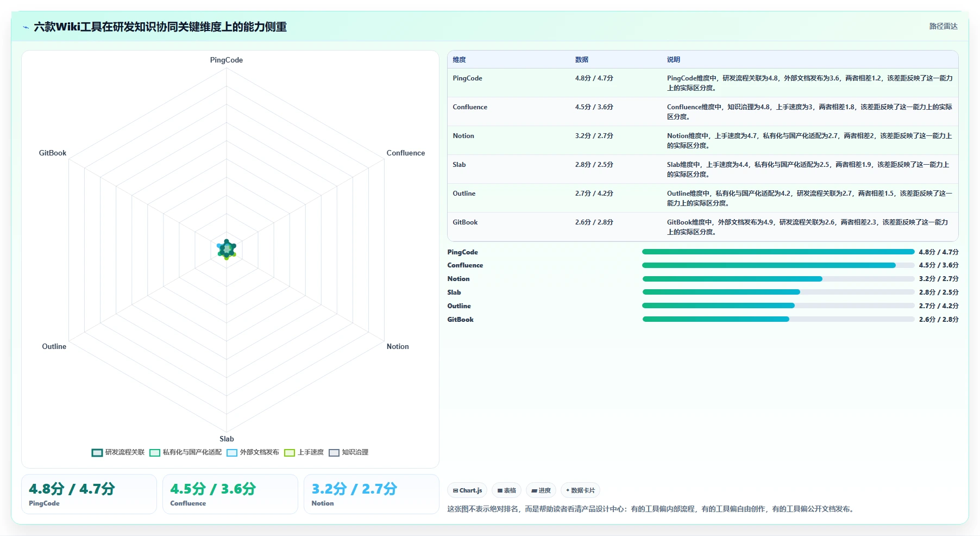Screen dimensions: 980x536
Task: Click the Outline axis label on radar
Action: [x=54, y=347]
